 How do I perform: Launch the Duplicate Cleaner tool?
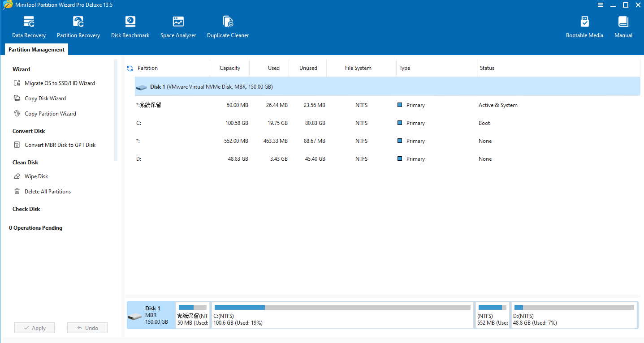[228, 27]
